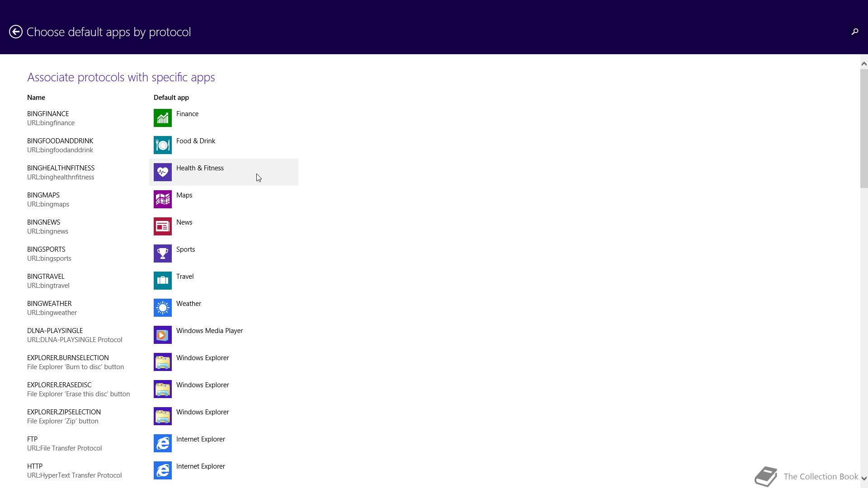868x488 pixels.
Task: Click the BINGFOODANDDRINK protocol name
Action: [x=60, y=141]
